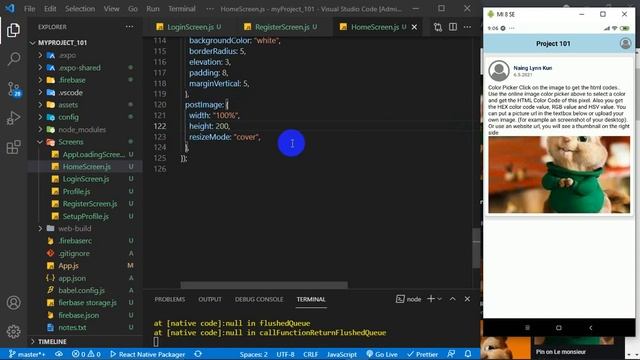This screenshot has width=640, height=360.
Task: Tap Naing Lynn Kun's post avatar
Action: tap(499, 71)
